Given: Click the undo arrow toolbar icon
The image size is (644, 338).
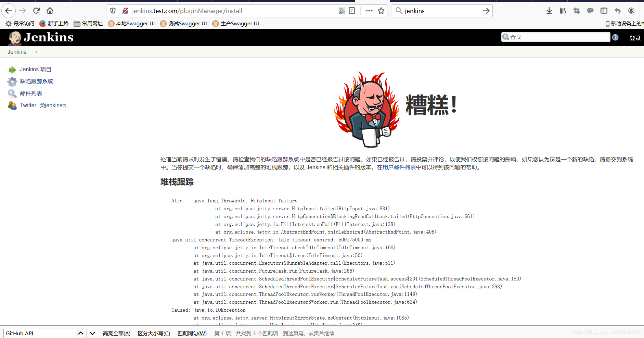Looking at the screenshot, I should click(x=618, y=11).
